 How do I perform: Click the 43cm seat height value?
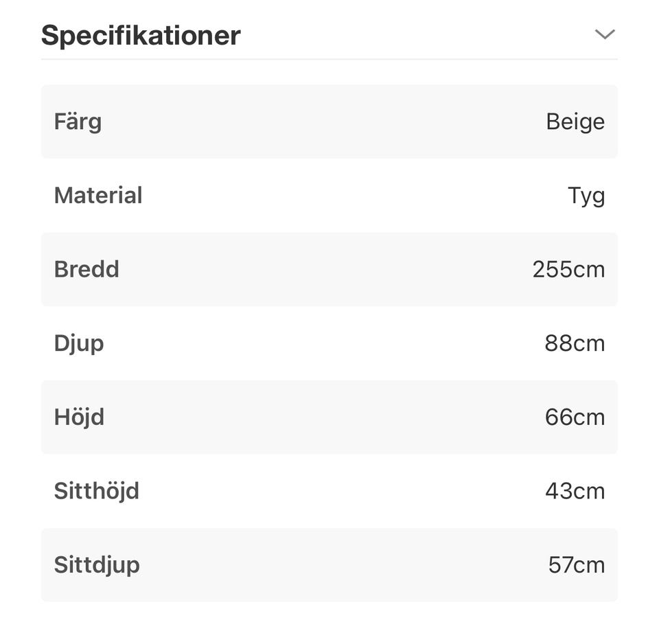575,491
